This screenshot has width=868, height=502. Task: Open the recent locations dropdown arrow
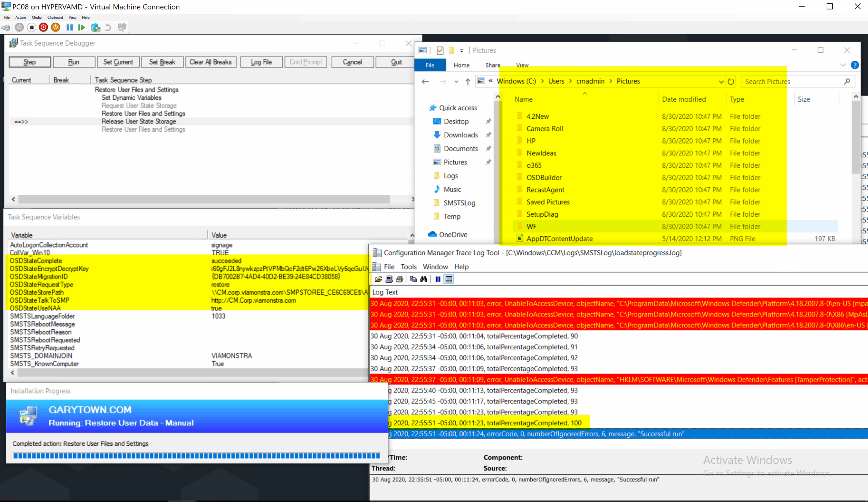tap(456, 82)
